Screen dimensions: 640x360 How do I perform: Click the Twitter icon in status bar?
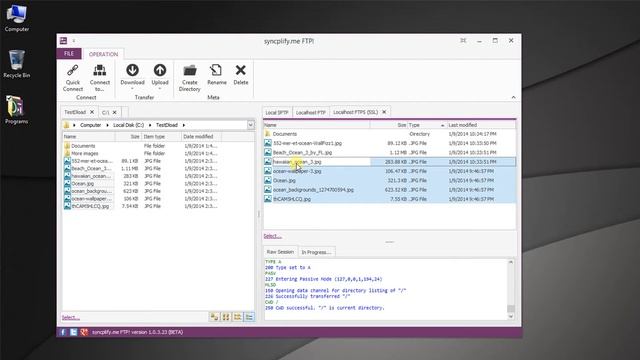tap(73, 332)
